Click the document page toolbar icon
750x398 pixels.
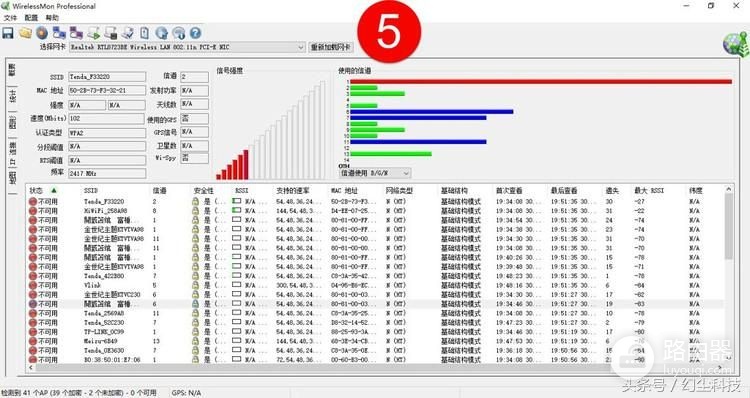point(144,33)
